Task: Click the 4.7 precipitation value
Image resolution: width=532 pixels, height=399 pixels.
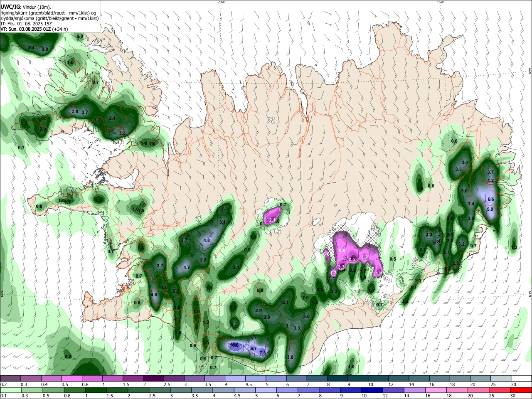Action: click(x=187, y=268)
